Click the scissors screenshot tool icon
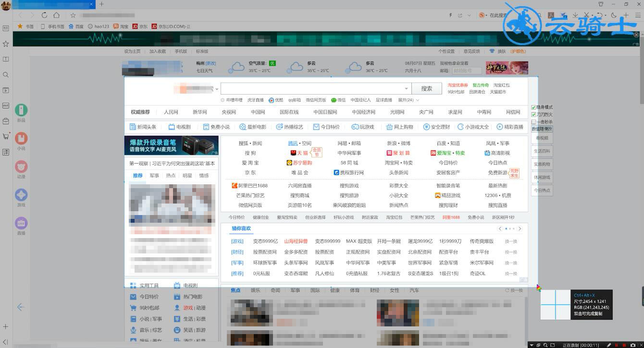The height and width of the screenshot is (348, 644). tap(586, 15)
